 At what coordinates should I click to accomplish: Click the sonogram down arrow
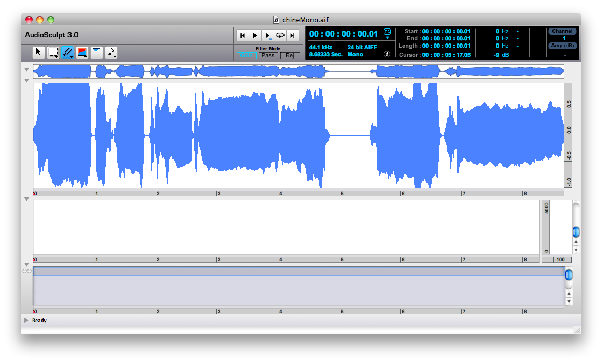(x=576, y=250)
